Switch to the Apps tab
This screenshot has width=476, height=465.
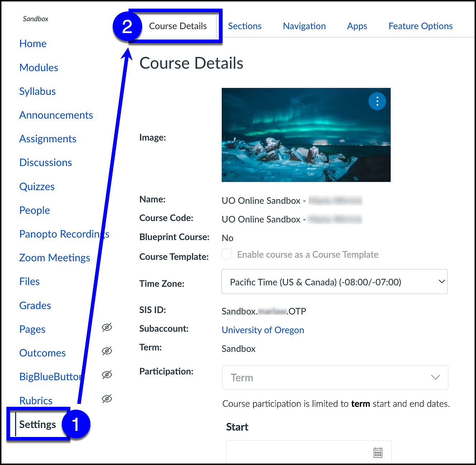357,26
